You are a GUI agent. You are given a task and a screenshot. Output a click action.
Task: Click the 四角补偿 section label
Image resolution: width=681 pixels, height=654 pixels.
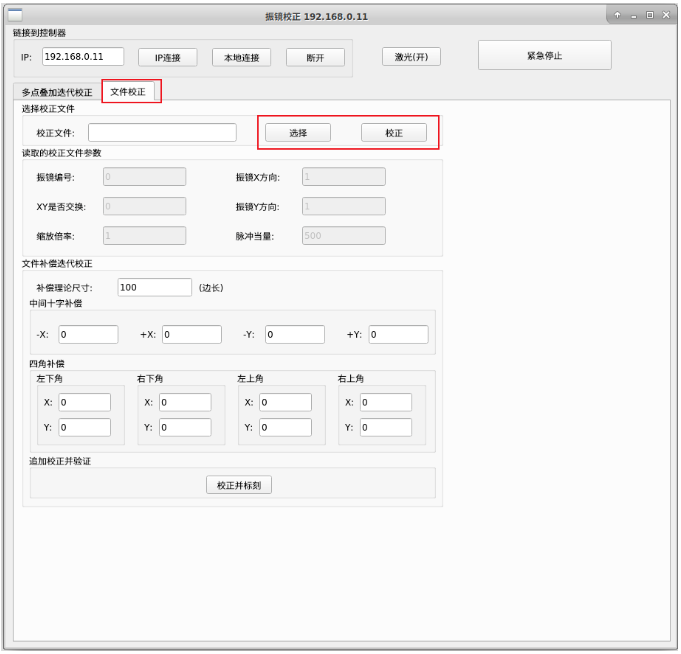47,364
